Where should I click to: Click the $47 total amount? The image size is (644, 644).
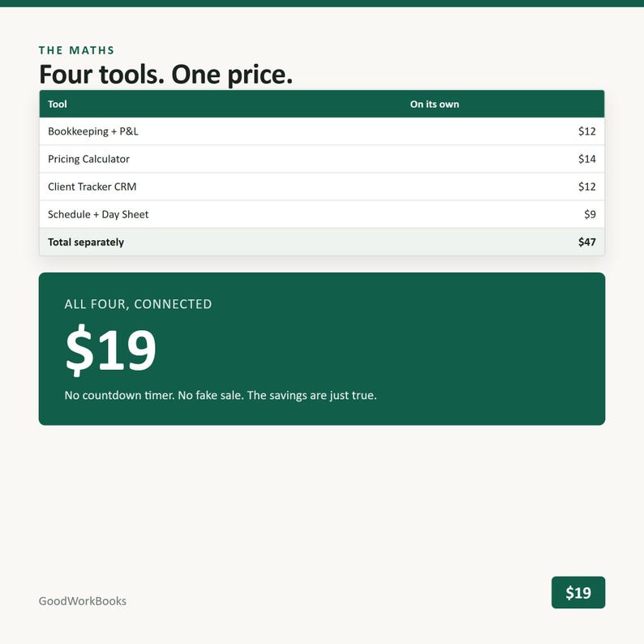pyautogui.click(x=587, y=242)
